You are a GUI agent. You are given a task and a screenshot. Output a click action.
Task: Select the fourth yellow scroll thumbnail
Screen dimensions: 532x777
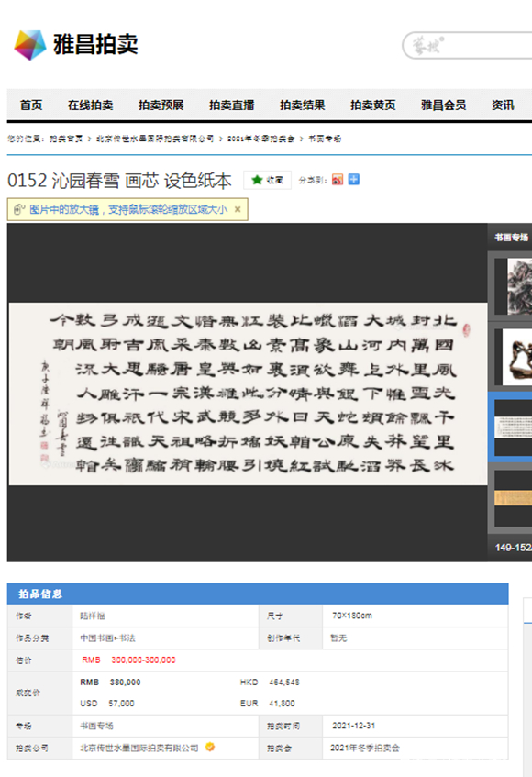click(513, 498)
